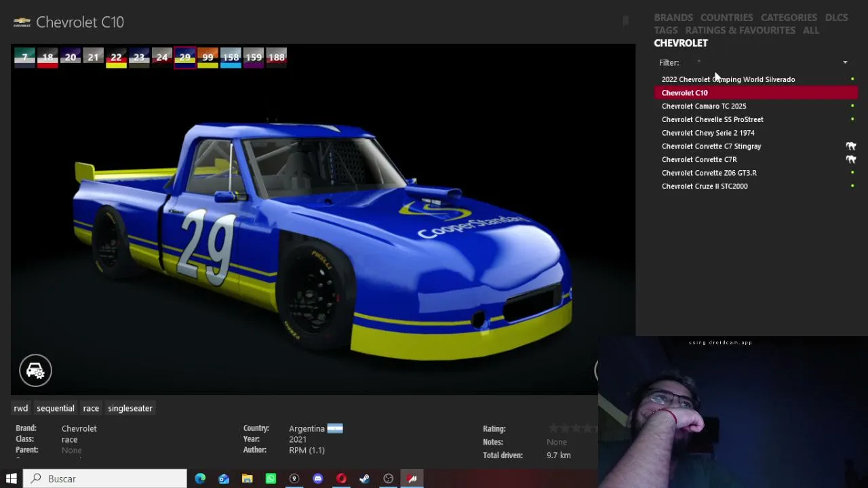Select skin number 7 livery

pyautogui.click(x=25, y=58)
